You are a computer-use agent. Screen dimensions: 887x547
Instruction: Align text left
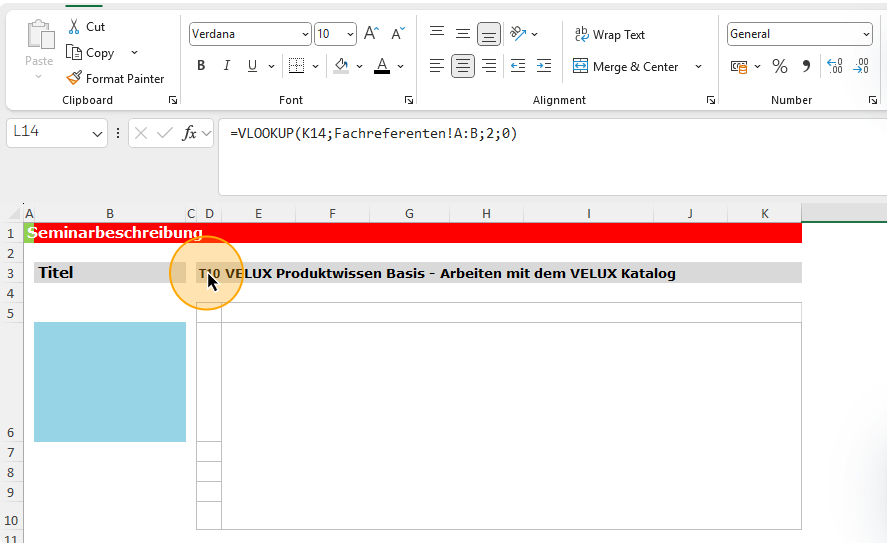point(437,66)
